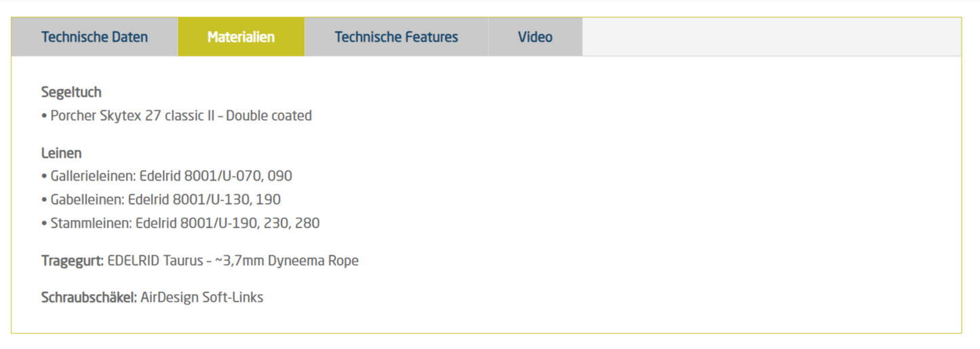This screenshot has width=980, height=349.
Task: Click the bold Schraubschäkel label
Action: pyautogui.click(x=88, y=297)
